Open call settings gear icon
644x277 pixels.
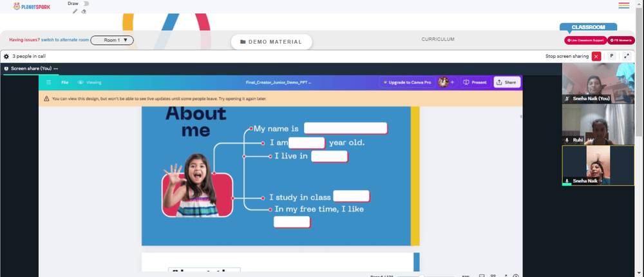6,56
